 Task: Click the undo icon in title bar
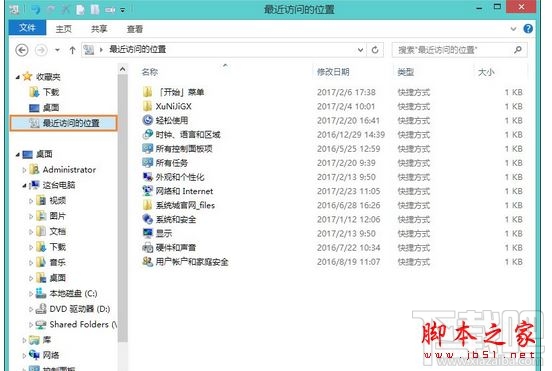pos(36,10)
